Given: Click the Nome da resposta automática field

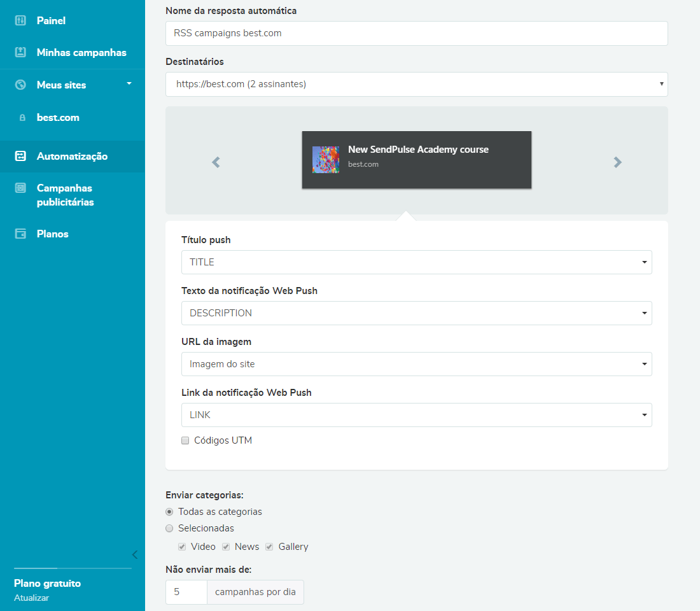Looking at the screenshot, I should coord(417,34).
